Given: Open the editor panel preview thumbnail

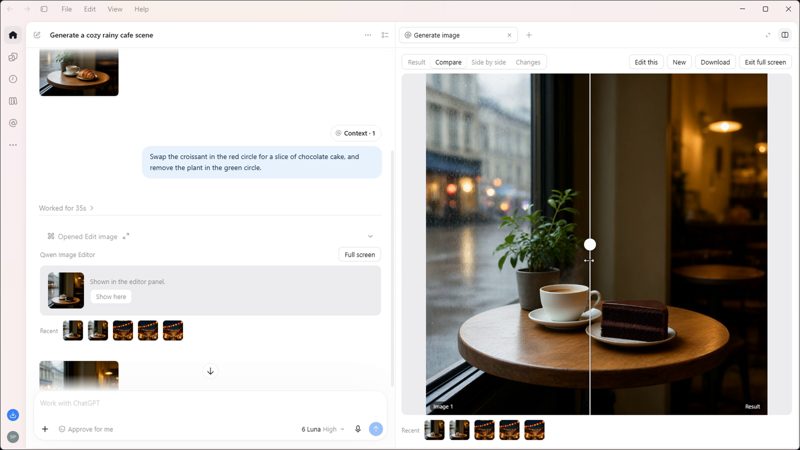Looking at the screenshot, I should 66,290.
